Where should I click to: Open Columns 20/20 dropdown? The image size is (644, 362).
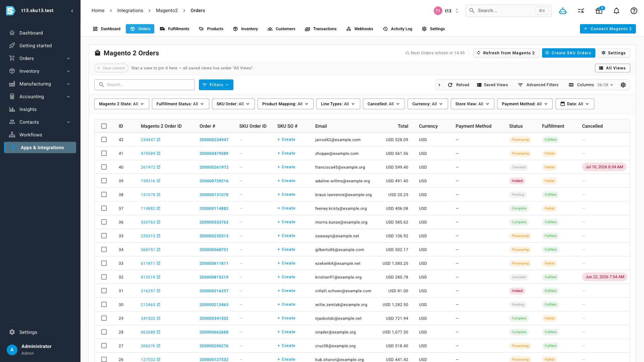(591, 85)
